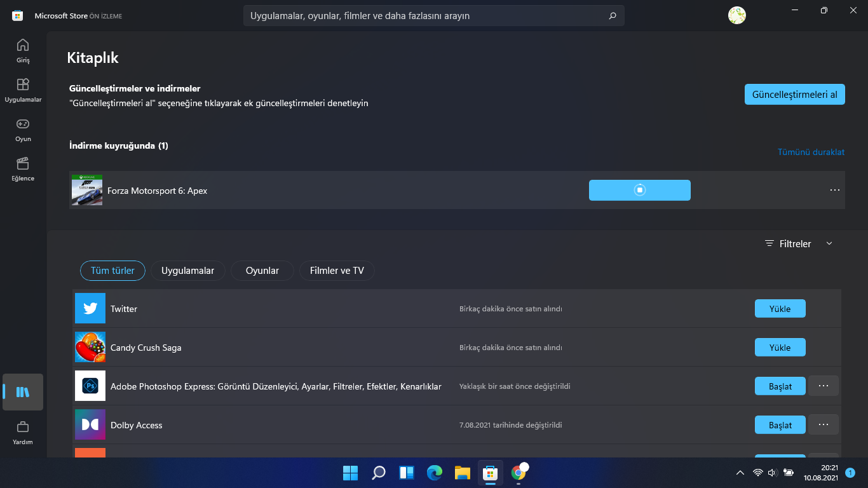
Task: Select the Uygulamalar filter tab
Action: pos(187,271)
